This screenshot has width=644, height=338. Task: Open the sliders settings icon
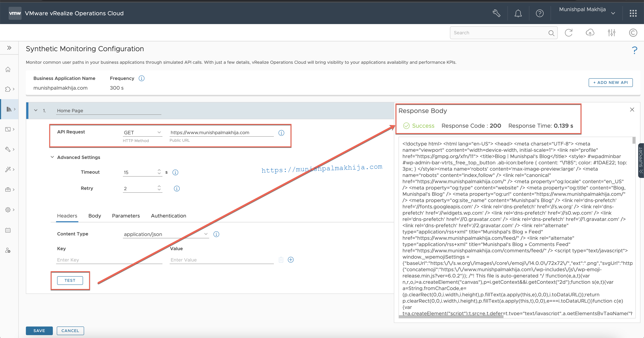[611, 33]
